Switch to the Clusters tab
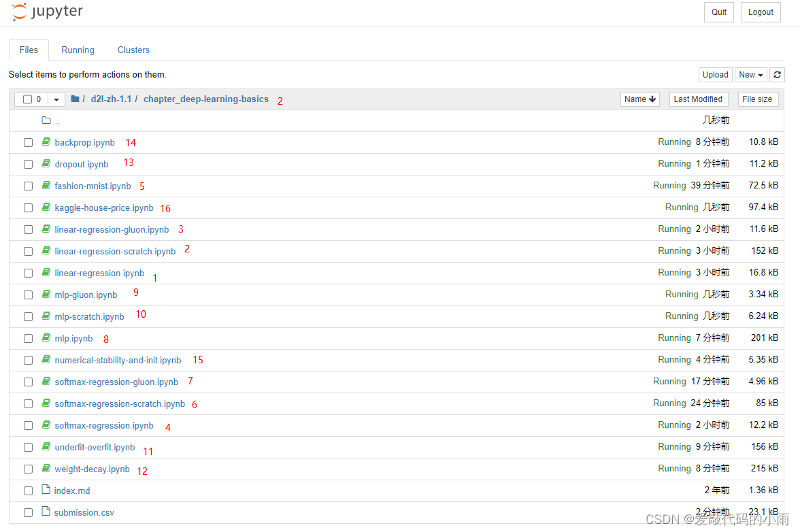 (x=133, y=50)
